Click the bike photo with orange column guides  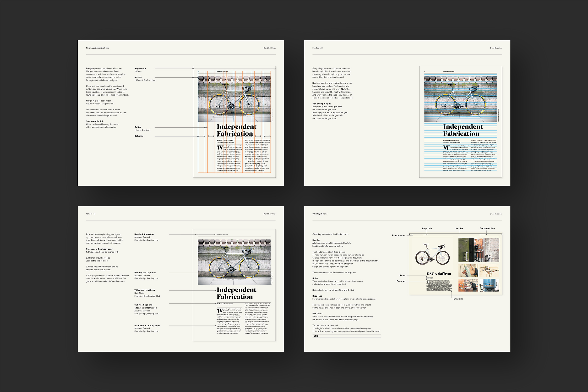tap(234, 99)
